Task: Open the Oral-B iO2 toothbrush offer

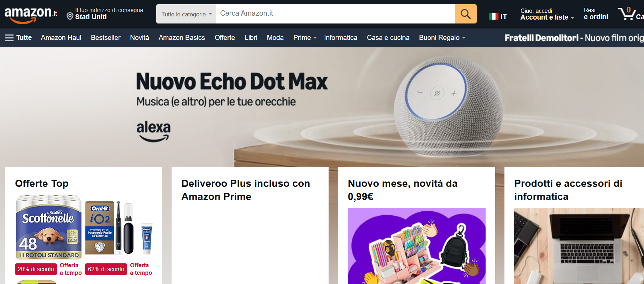Action: [x=119, y=228]
